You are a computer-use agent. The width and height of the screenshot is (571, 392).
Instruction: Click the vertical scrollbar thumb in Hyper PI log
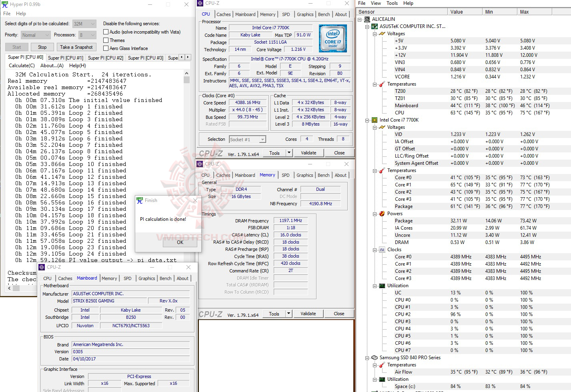[x=186, y=80]
